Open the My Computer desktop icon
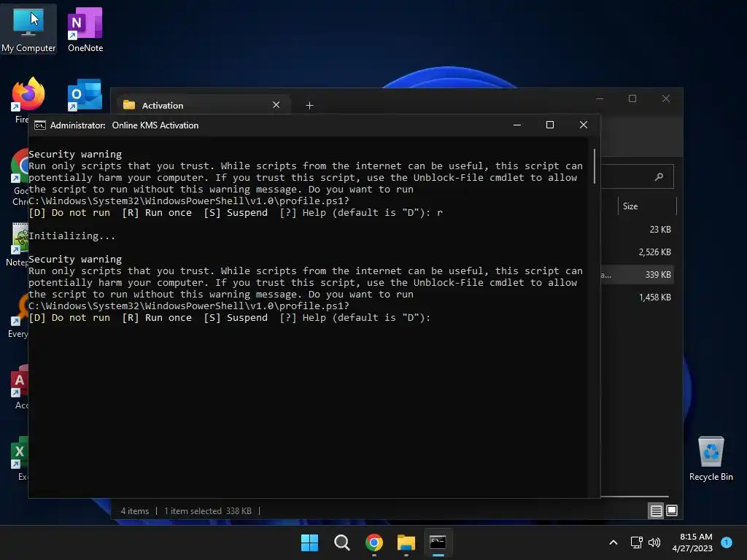This screenshot has height=560, width=747. point(28,28)
